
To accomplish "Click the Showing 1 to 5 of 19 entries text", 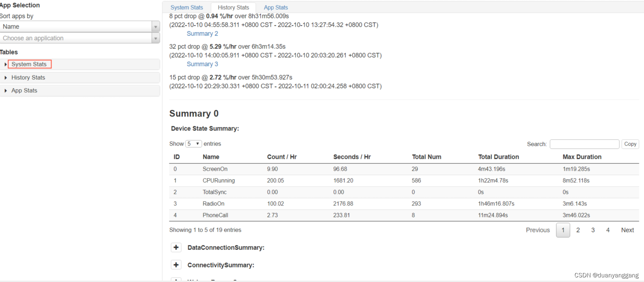I will coord(205,230).
